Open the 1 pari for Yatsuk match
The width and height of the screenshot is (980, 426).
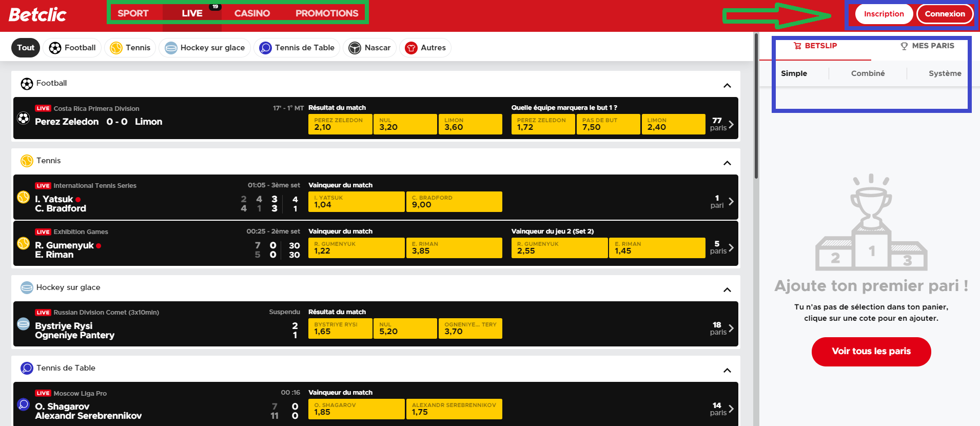[x=721, y=201]
